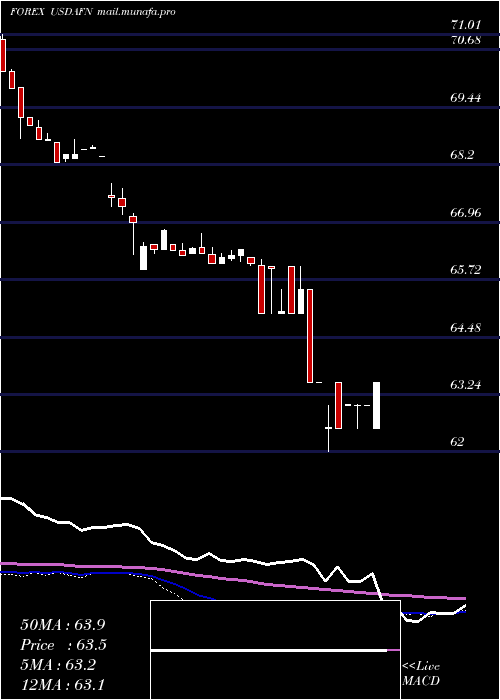Image resolution: width=500 pixels, height=700 pixels.
Task: Click the first red candle near 70.68
Action: [x=3, y=55]
